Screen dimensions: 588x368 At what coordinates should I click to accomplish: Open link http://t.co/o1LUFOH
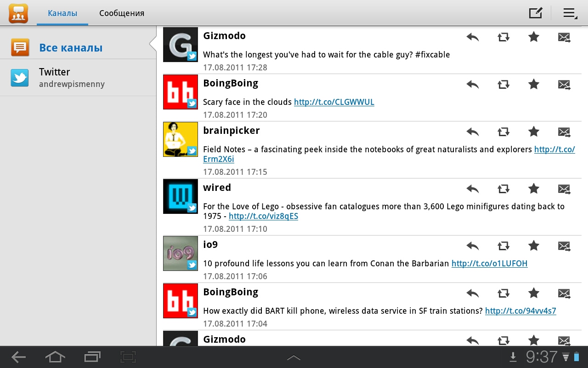tap(489, 264)
